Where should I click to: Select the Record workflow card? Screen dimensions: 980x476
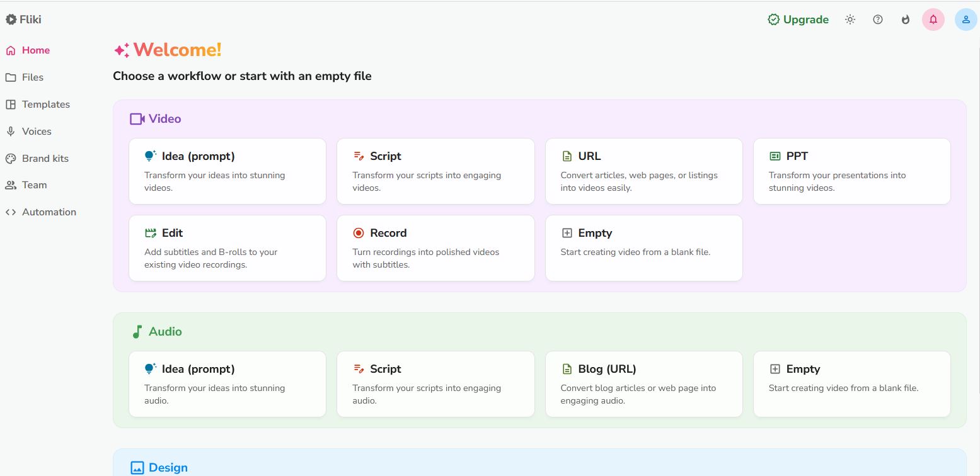pyautogui.click(x=435, y=248)
